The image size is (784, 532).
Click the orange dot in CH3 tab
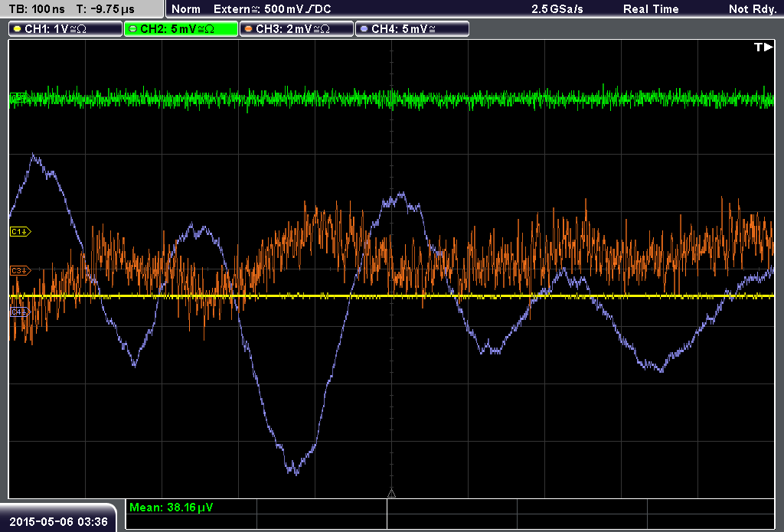pos(249,29)
